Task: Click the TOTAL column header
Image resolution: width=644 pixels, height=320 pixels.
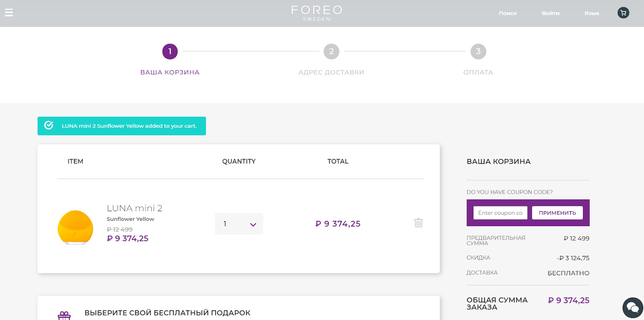Action: 338,161
